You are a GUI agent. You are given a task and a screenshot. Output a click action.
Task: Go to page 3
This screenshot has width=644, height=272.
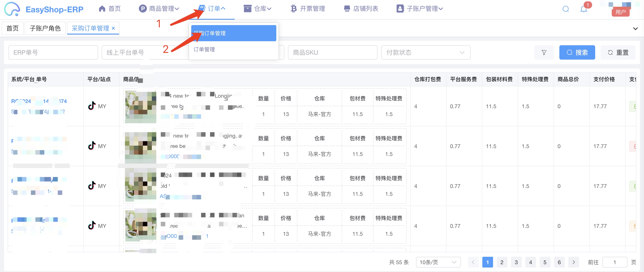tap(516, 262)
